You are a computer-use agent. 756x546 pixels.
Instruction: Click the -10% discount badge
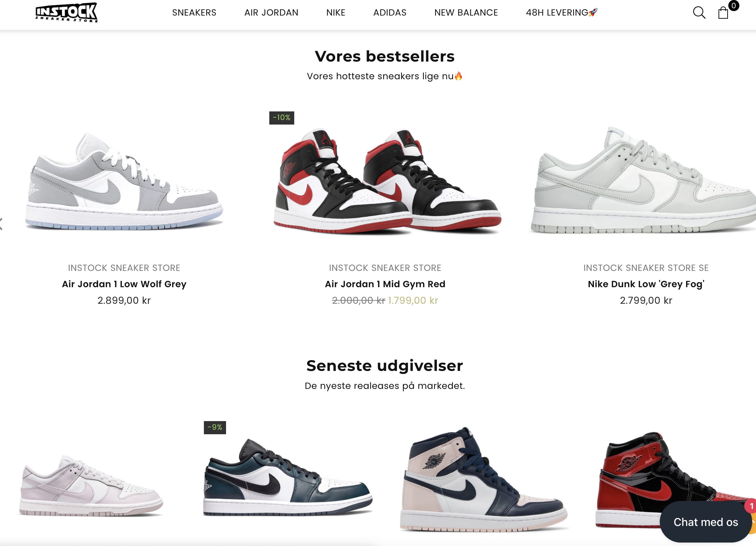click(x=282, y=118)
